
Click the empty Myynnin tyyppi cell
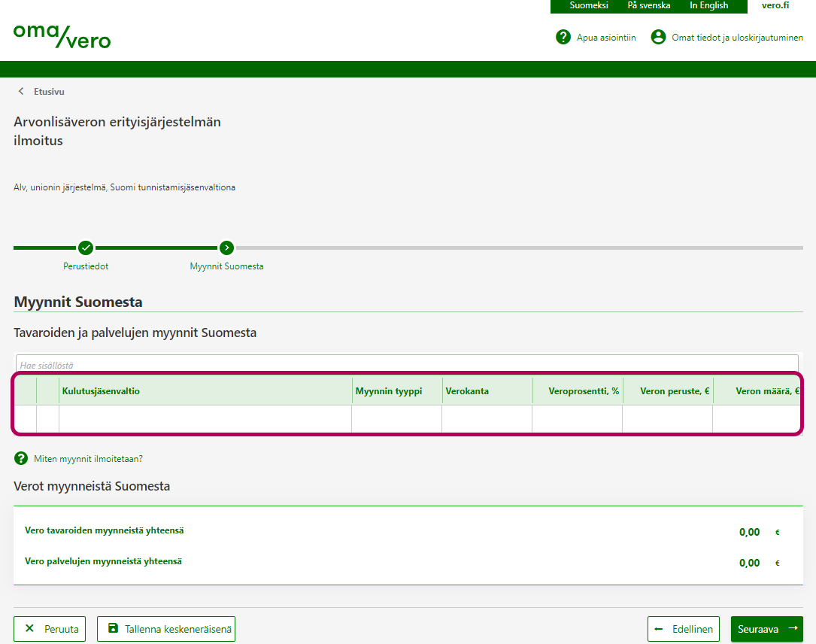click(x=396, y=419)
